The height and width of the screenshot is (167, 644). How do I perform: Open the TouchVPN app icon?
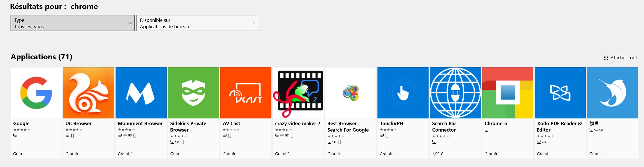point(403,93)
